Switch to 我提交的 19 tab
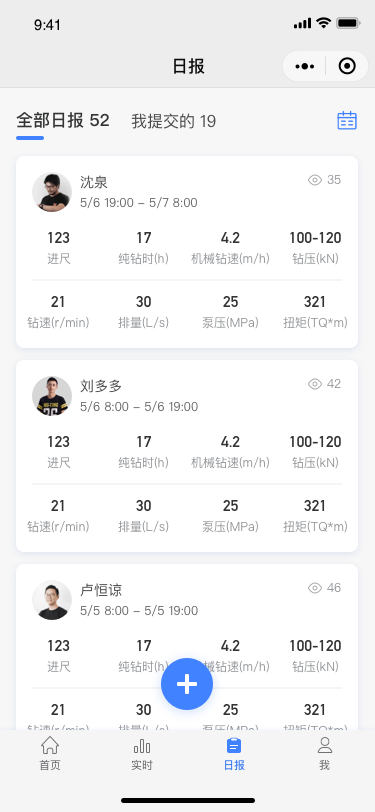 click(x=174, y=122)
